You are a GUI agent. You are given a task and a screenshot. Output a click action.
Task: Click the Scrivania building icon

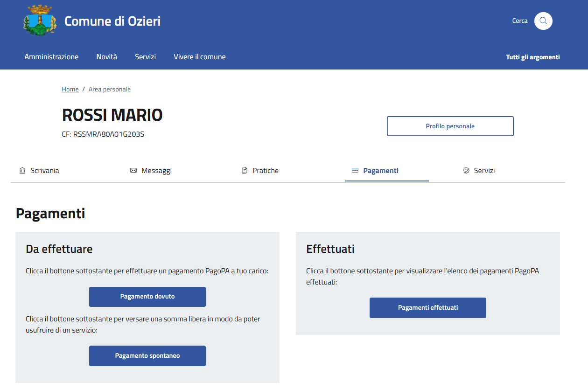pos(22,171)
